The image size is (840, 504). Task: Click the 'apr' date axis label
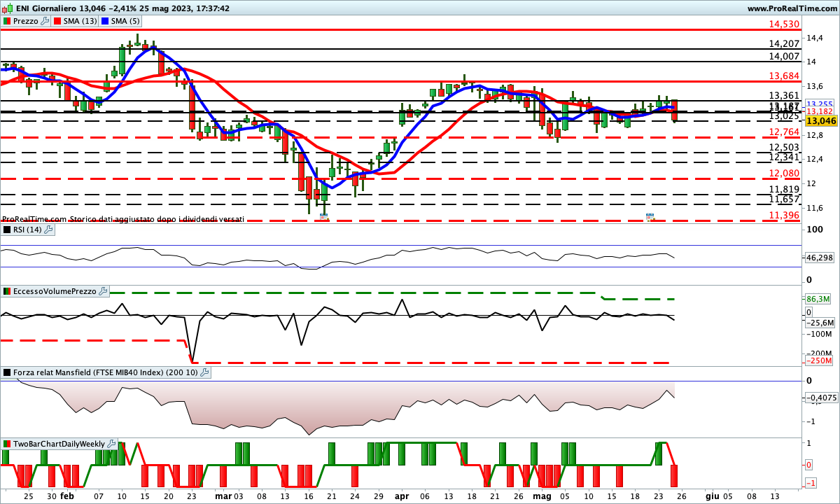pyautogui.click(x=400, y=496)
